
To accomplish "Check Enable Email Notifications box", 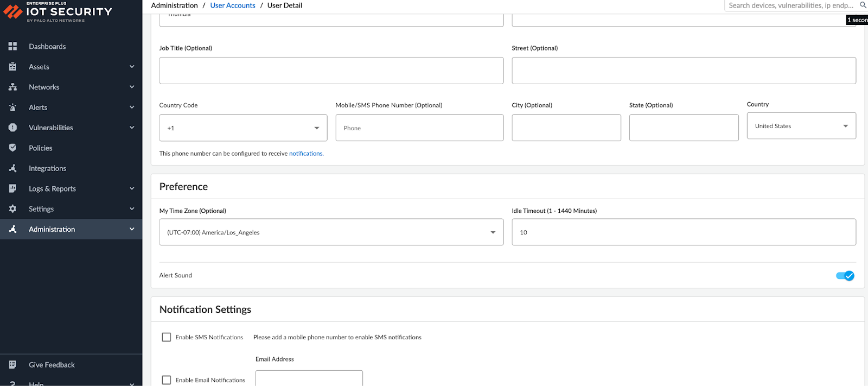I will [167, 380].
